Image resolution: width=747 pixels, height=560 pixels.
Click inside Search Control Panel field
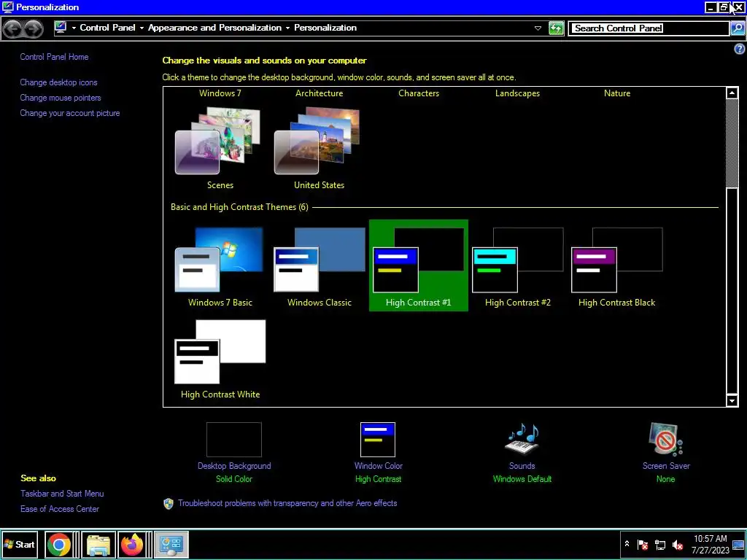649,28
